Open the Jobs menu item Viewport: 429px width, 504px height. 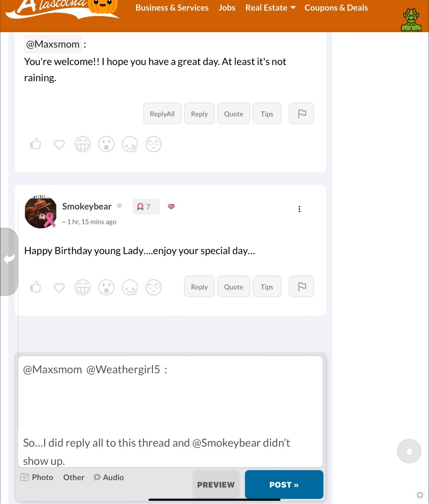(x=227, y=8)
